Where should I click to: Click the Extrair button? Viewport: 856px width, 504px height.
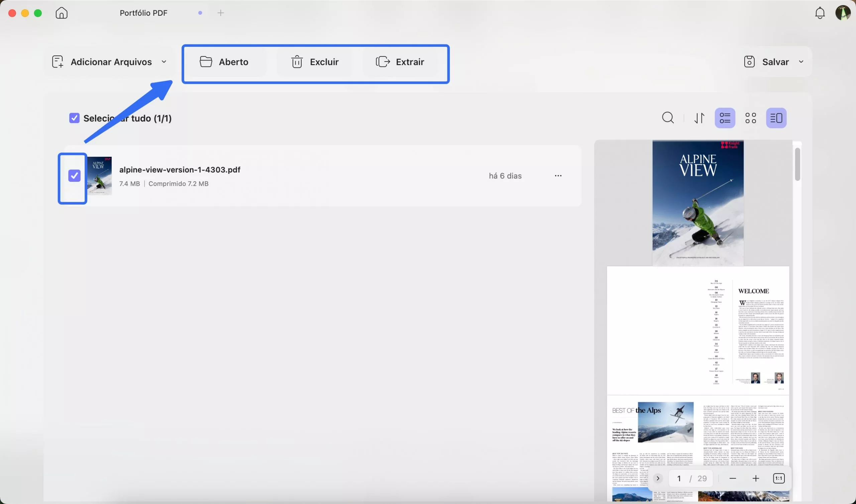pos(400,62)
